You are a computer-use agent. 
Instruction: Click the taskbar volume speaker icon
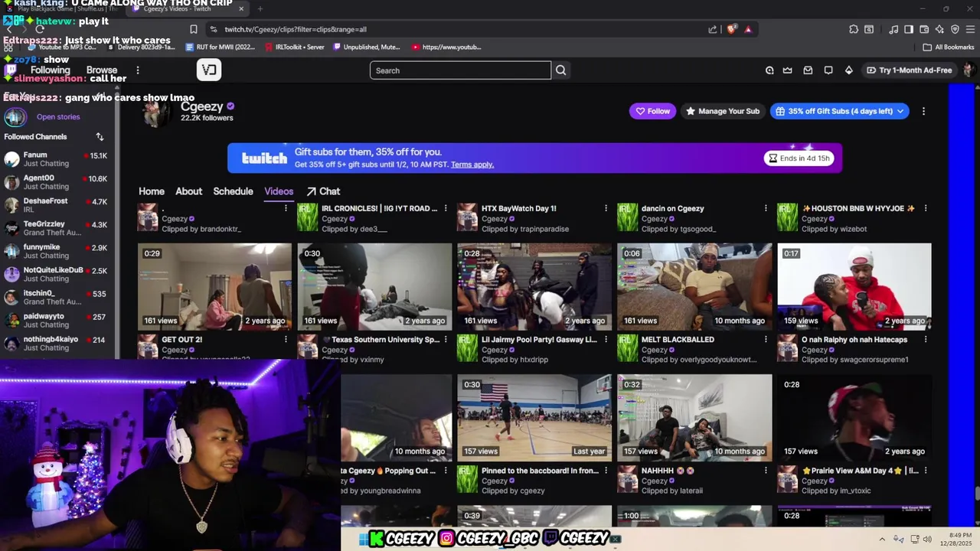(x=926, y=540)
